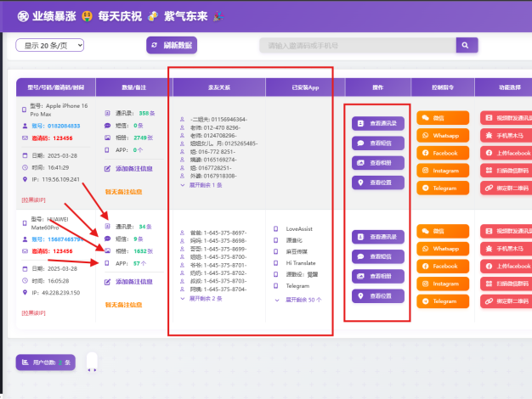Expand 展开剩余 2 条 in the HUAWEI row
The width and height of the screenshot is (532, 399).
(x=202, y=299)
